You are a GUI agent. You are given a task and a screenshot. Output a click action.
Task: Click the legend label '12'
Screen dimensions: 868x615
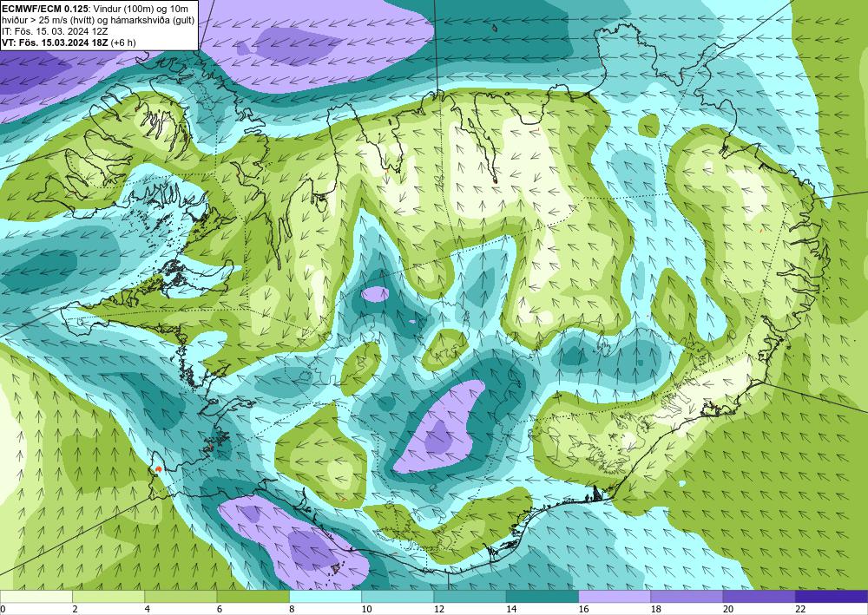[x=439, y=609]
